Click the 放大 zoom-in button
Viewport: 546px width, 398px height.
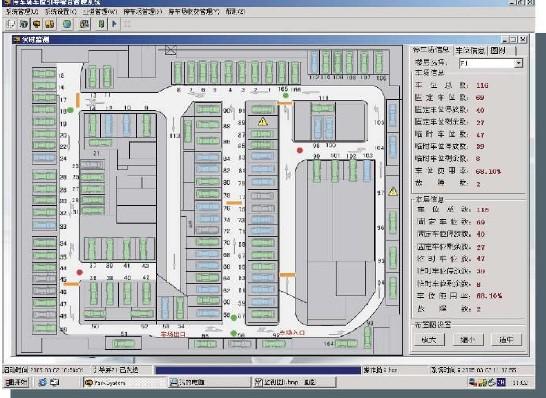click(429, 340)
